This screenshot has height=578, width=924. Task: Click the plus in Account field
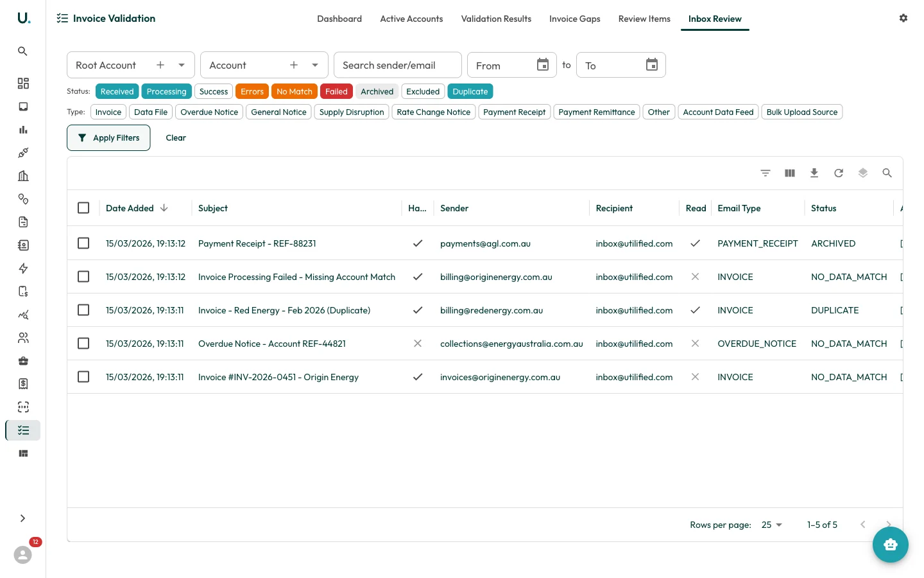pyautogui.click(x=294, y=65)
